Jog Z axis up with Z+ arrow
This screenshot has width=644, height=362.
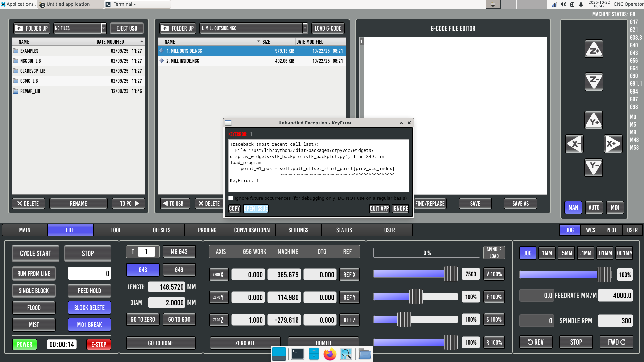594,49
